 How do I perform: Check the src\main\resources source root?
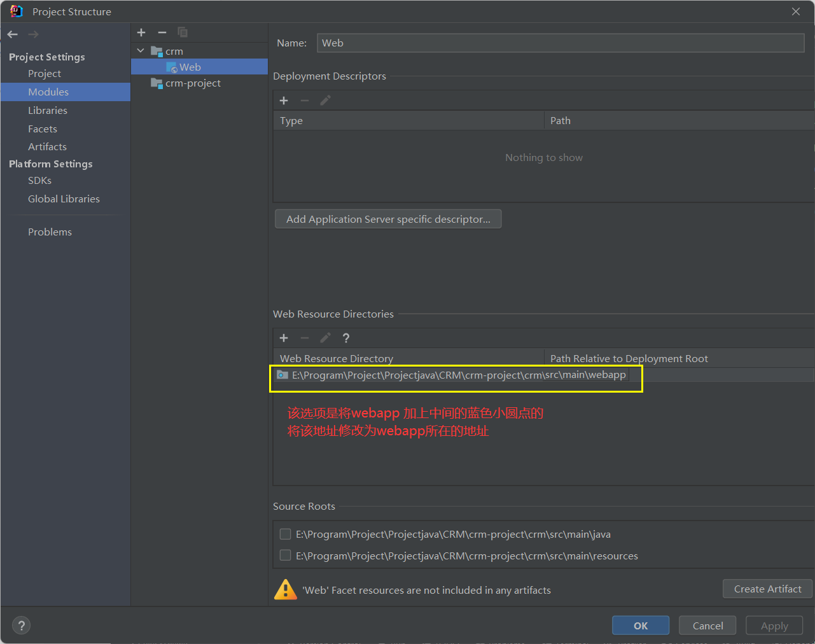286,556
